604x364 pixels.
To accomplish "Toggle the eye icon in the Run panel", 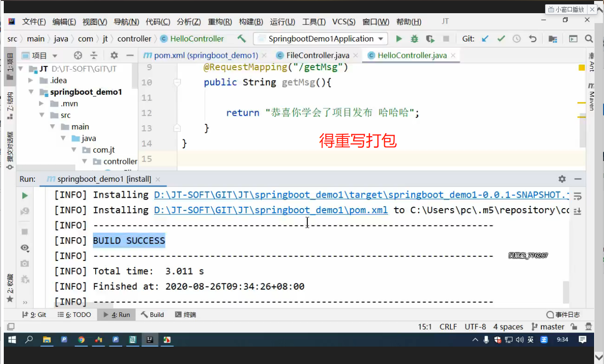I will click(x=25, y=248).
